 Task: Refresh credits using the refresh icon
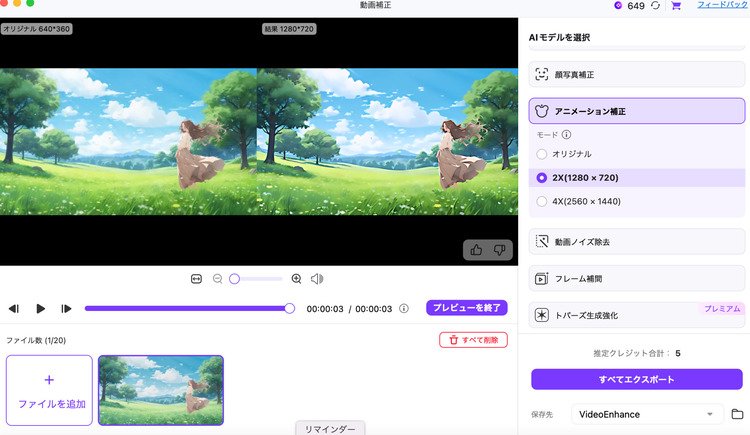click(655, 6)
